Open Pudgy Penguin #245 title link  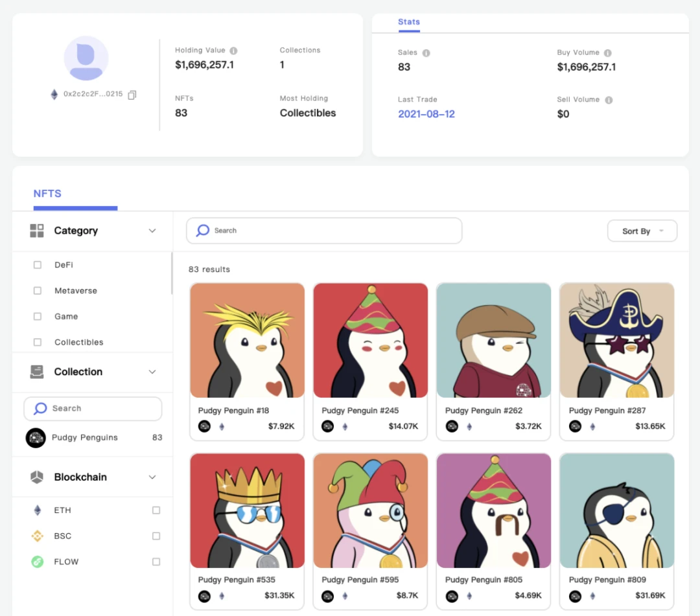[360, 411]
